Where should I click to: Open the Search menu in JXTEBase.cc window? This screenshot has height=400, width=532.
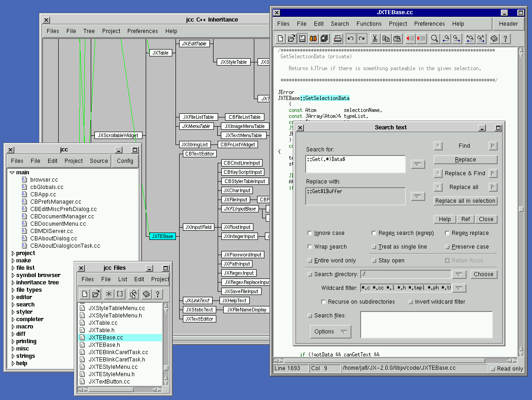340,24
